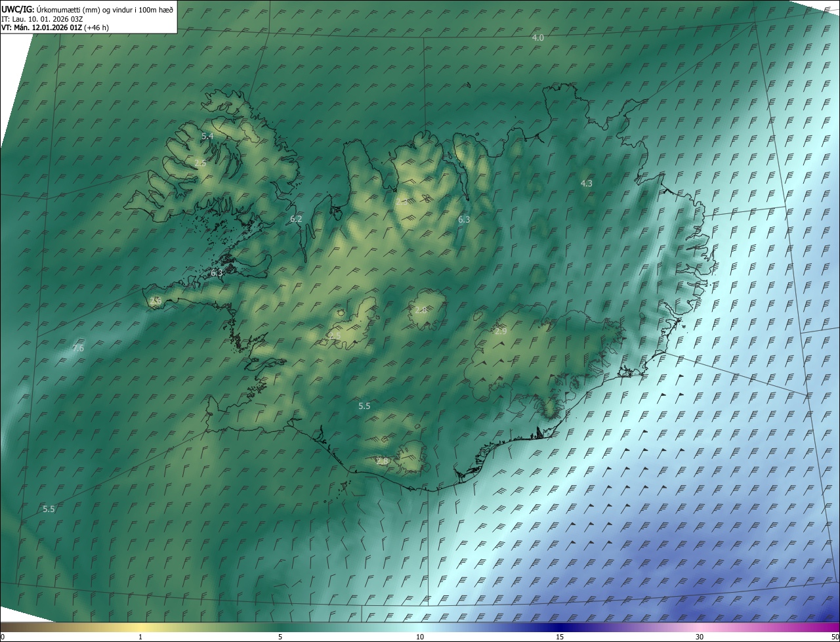Click the '50' tick label on the color scale

pos(835,637)
